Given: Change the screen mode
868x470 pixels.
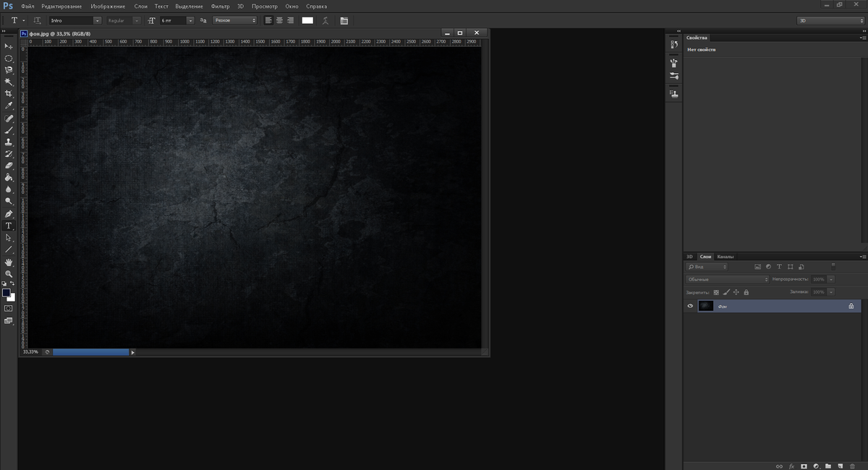Looking at the screenshot, I should 9,320.
